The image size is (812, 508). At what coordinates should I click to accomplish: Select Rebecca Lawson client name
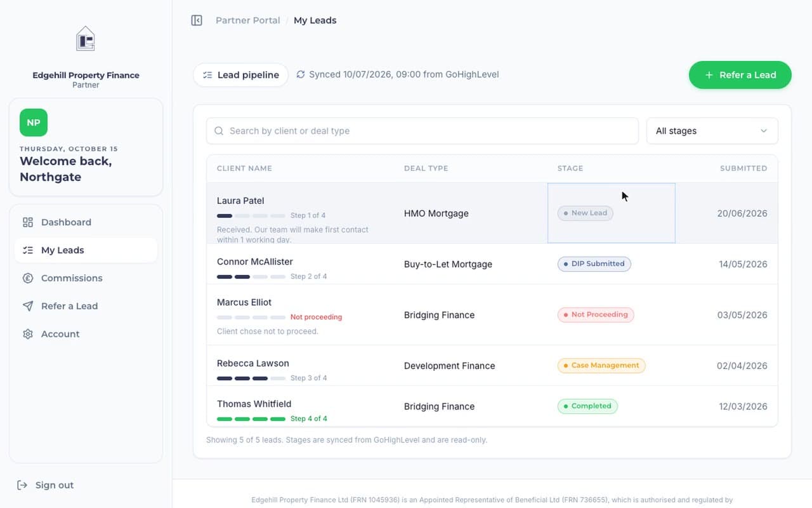tap(253, 363)
